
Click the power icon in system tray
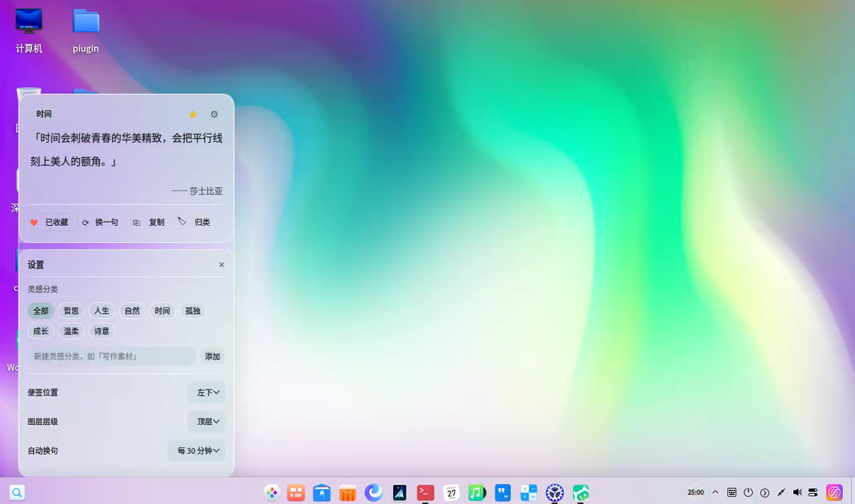pos(748,492)
